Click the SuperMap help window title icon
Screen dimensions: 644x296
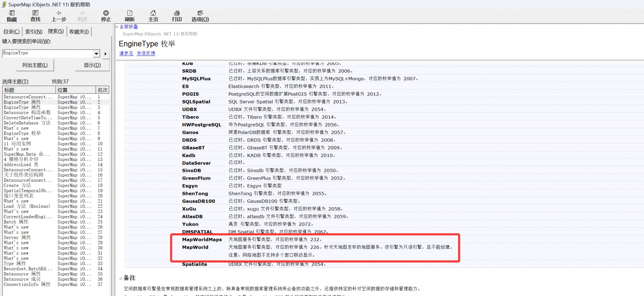4,4
